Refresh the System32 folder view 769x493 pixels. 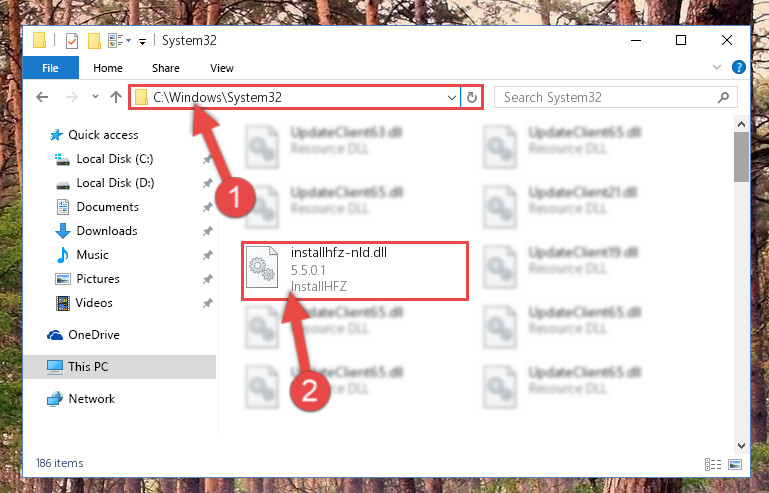tap(472, 97)
